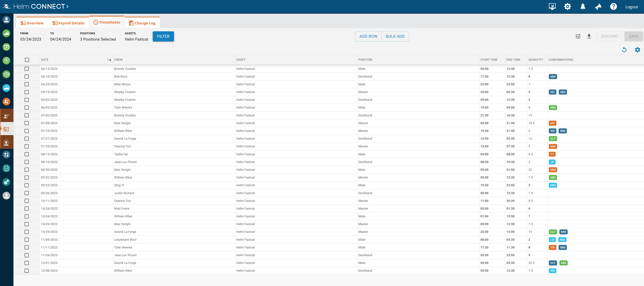Switch to the Payroll Details tab
Viewport: 644px width, 286px height.
tap(68, 23)
